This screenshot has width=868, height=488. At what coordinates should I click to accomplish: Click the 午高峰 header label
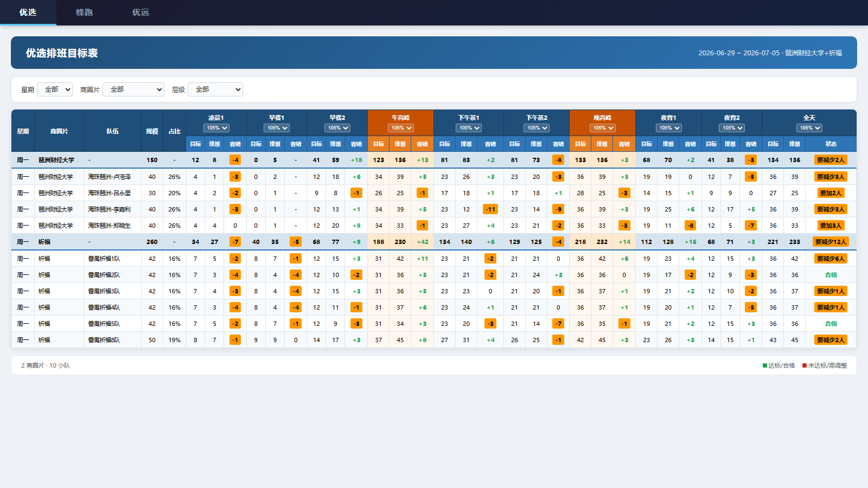coord(401,118)
